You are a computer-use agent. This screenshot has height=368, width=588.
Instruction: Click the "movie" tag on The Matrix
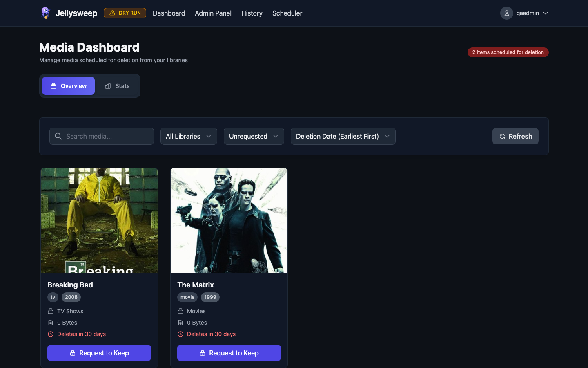(187, 297)
